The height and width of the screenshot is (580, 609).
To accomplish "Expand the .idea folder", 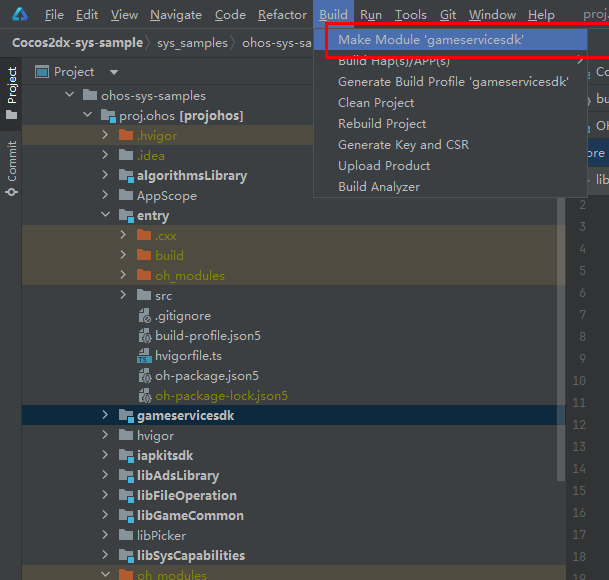I will tap(105, 154).
